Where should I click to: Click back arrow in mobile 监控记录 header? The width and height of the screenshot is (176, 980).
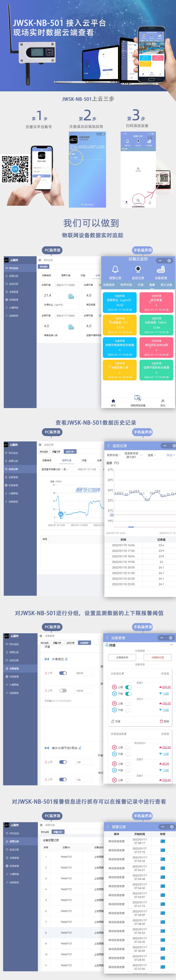click(108, 445)
